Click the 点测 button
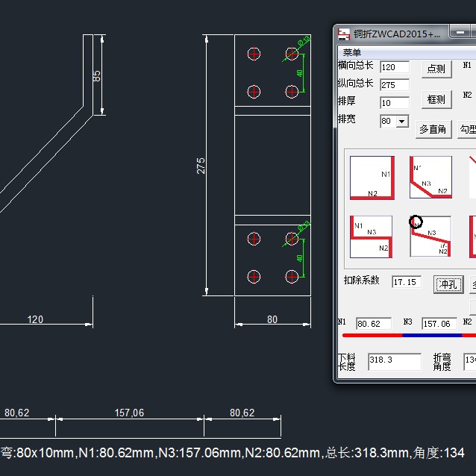 (x=436, y=69)
